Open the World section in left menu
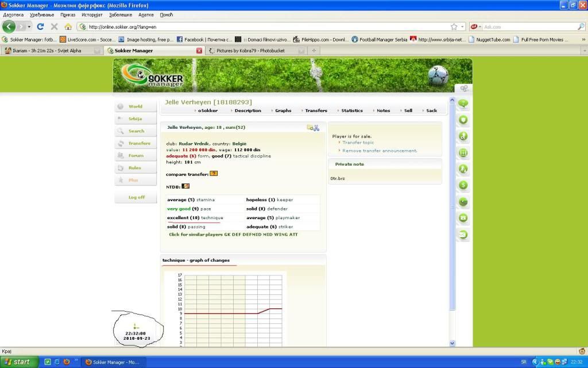588x368 pixels. point(136,106)
